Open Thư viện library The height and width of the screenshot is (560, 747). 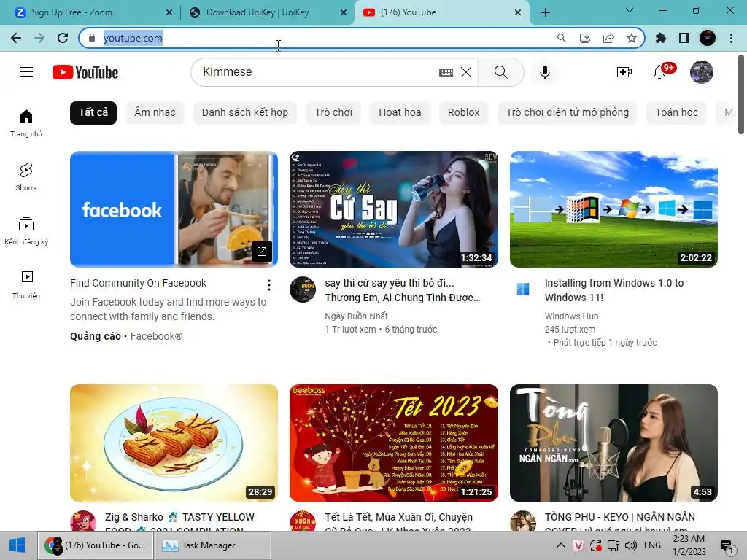tap(26, 285)
